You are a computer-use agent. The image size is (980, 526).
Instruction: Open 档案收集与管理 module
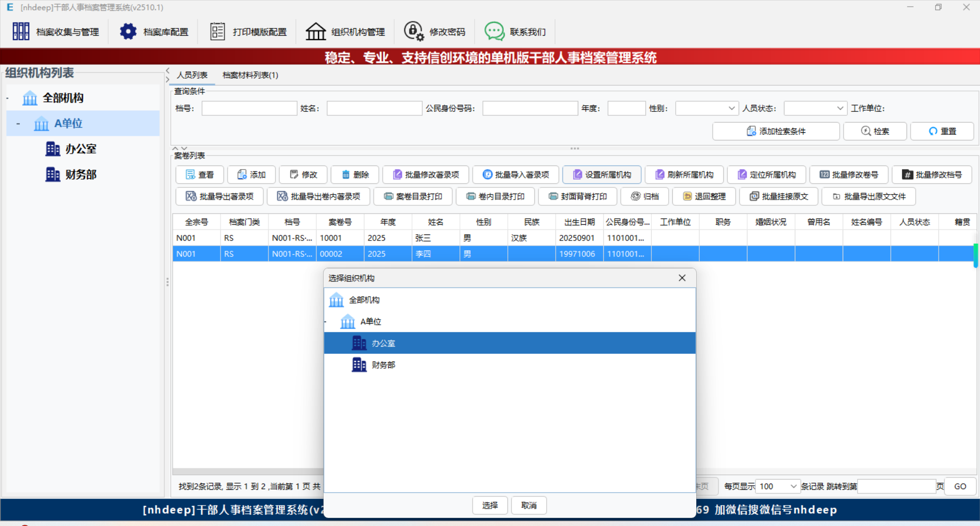pyautogui.click(x=56, y=31)
